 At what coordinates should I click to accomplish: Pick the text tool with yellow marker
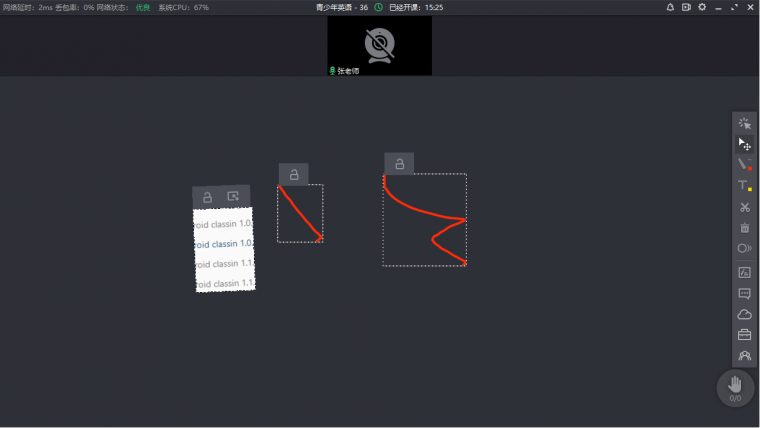click(x=744, y=186)
